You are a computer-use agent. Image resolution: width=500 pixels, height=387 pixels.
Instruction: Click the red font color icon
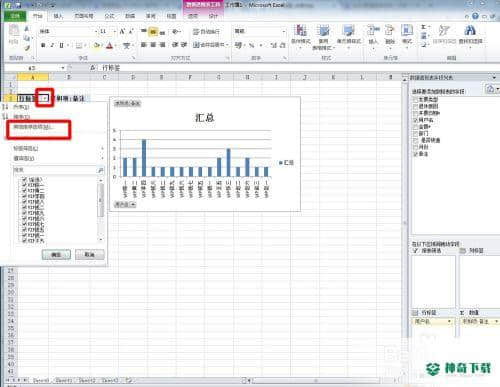pyautogui.click(x=109, y=46)
